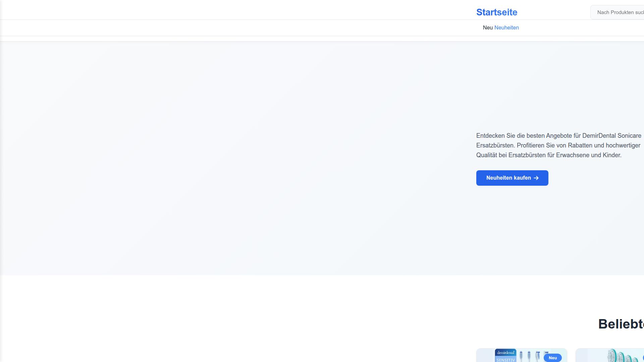Viewport: 644px width, 362px height.
Task: Open the Startseite logo link
Action: (497, 12)
